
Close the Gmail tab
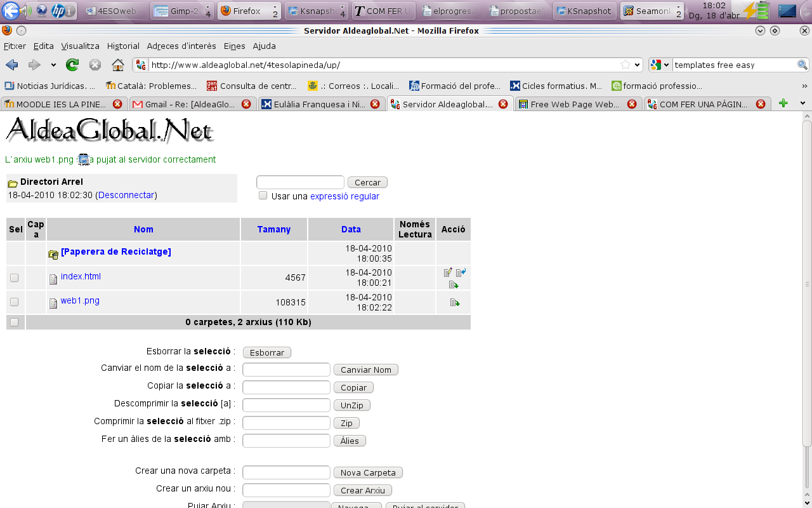(246, 104)
